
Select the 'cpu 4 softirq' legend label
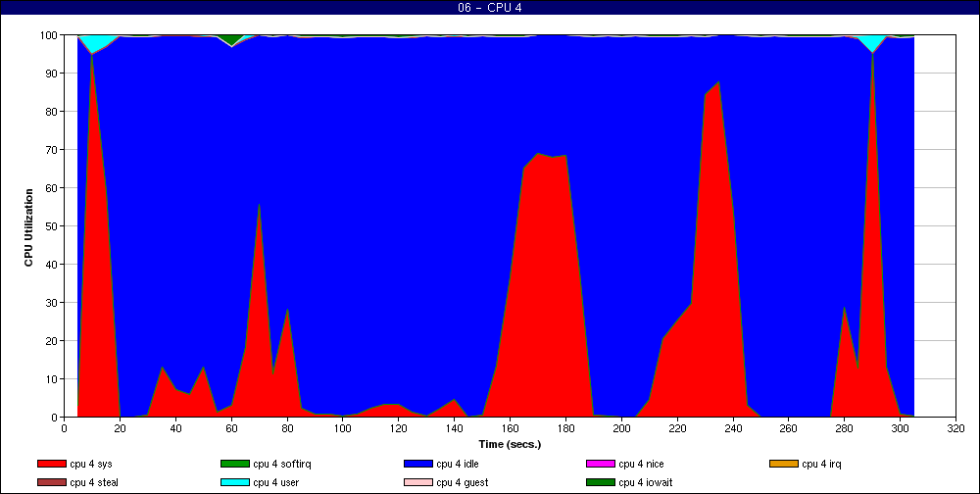pyautogui.click(x=282, y=464)
